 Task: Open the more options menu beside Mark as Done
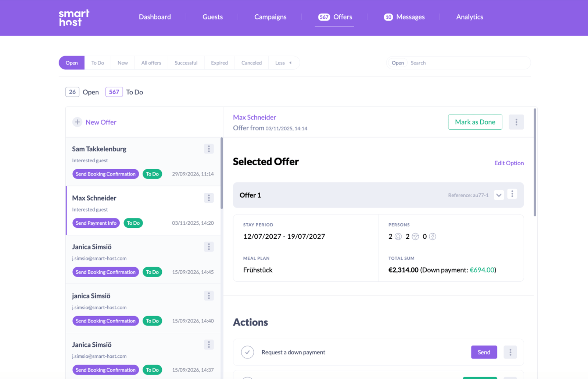[x=516, y=122]
